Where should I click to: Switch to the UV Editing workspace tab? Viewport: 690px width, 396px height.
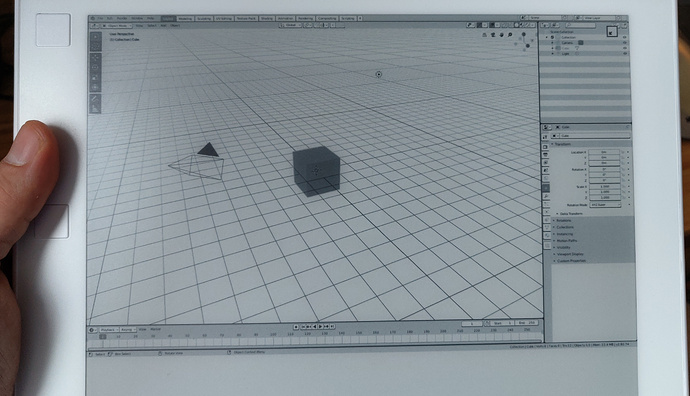(224, 18)
